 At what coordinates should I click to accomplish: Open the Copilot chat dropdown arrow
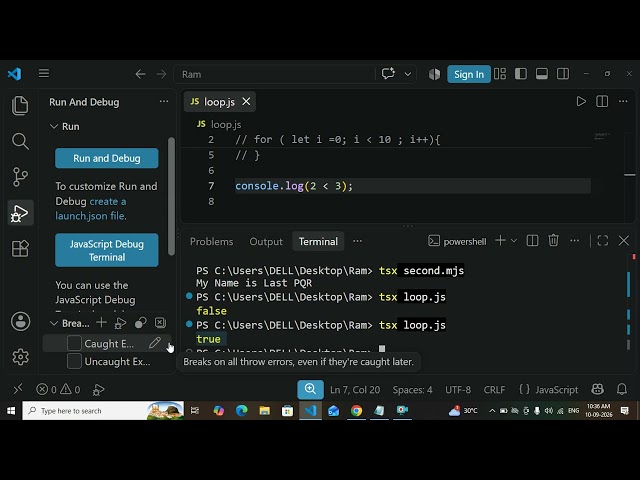click(407, 74)
